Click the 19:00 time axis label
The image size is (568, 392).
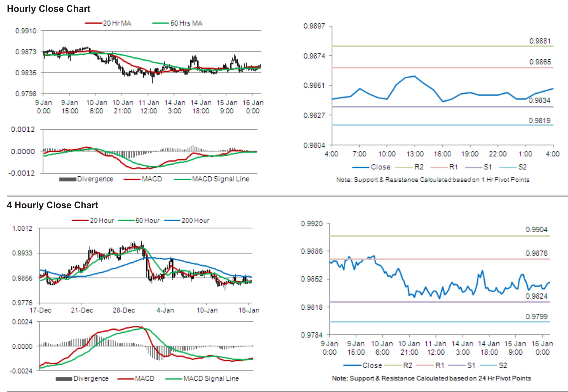point(470,154)
